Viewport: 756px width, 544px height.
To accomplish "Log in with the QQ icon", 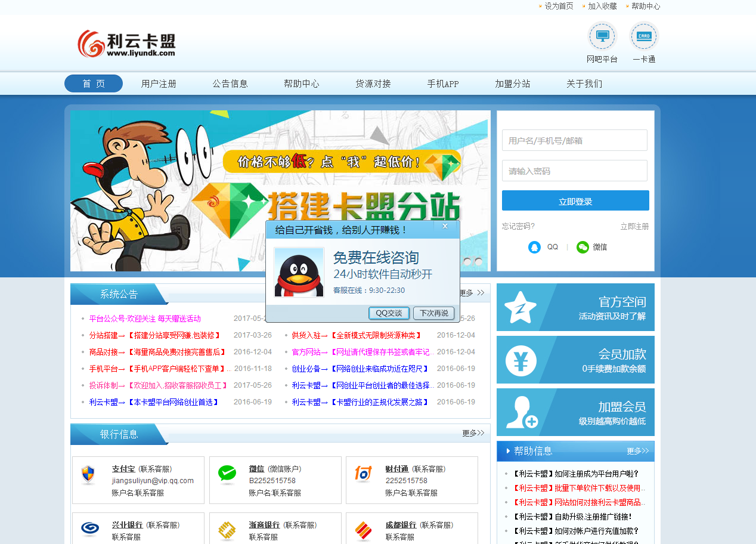I will pyautogui.click(x=535, y=246).
